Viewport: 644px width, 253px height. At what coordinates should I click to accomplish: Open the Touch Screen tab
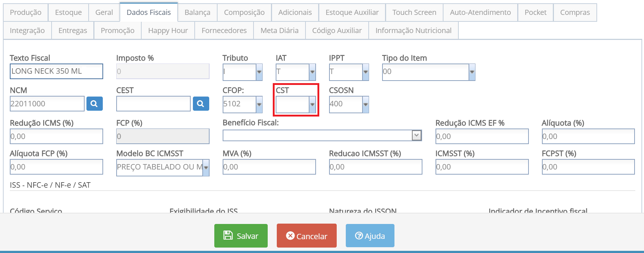[414, 12]
